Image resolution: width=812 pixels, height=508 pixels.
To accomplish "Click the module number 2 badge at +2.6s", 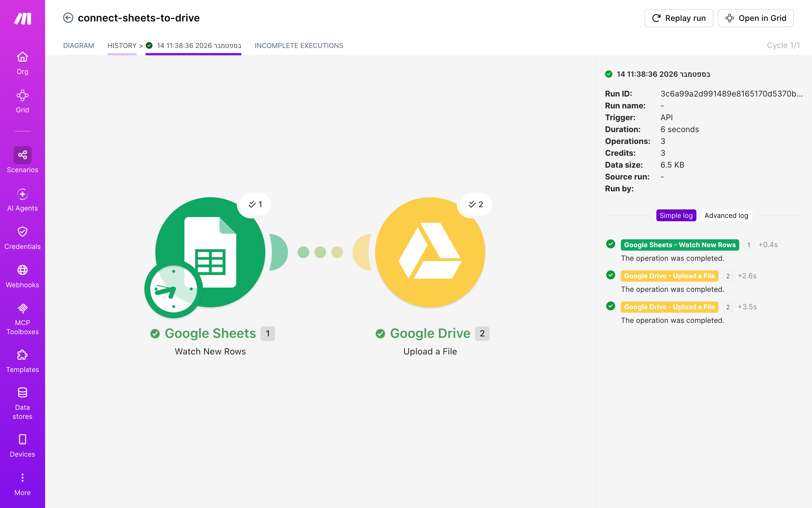I will pyautogui.click(x=728, y=276).
